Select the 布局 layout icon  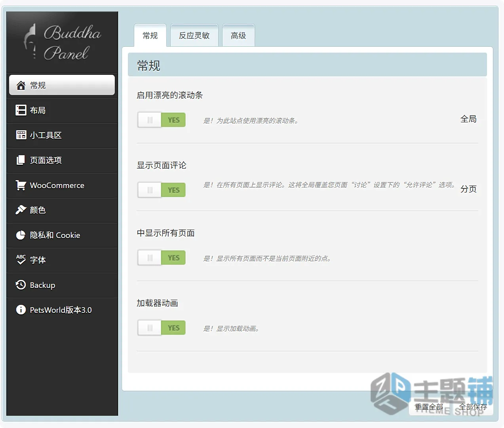[21, 110]
